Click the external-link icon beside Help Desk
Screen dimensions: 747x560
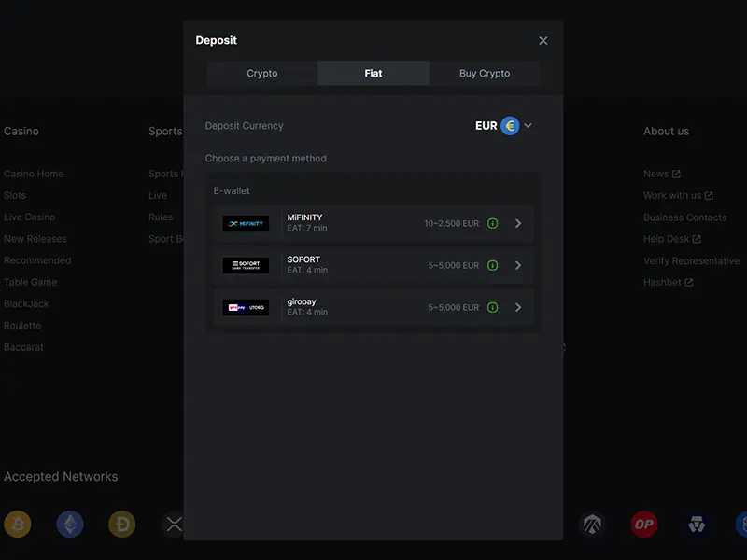click(697, 239)
